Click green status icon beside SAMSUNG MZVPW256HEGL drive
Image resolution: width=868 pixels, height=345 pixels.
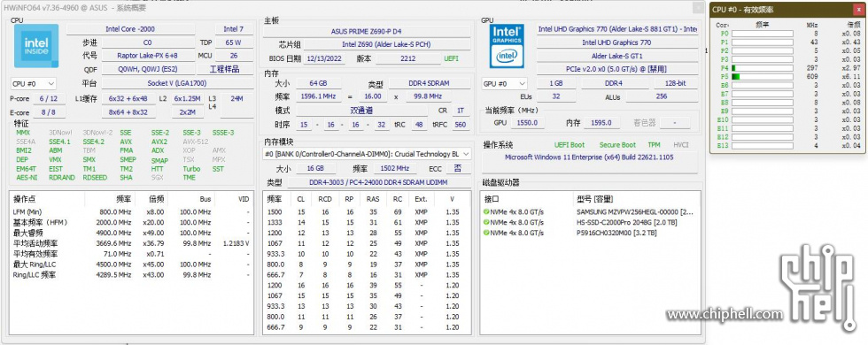486,211
